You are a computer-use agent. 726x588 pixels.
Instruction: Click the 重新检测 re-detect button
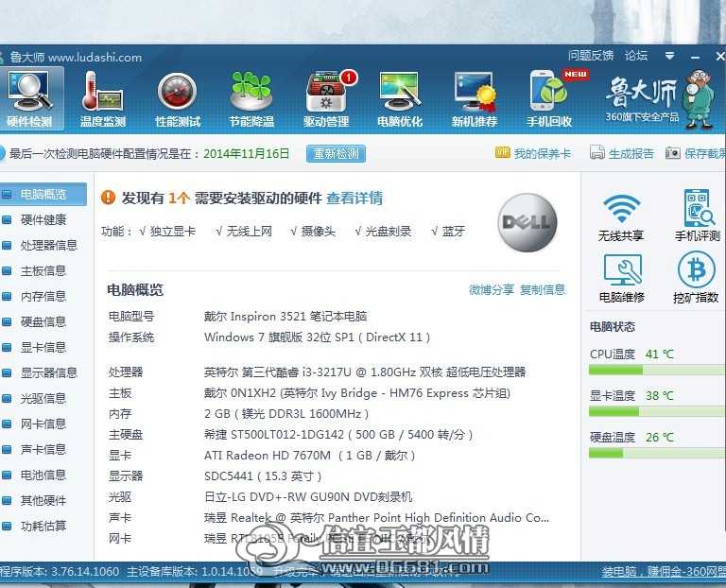point(336,153)
